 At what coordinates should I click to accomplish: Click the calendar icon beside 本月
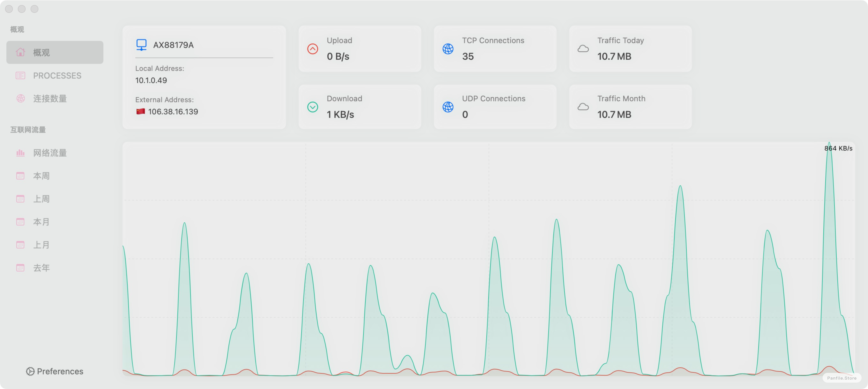click(x=20, y=221)
